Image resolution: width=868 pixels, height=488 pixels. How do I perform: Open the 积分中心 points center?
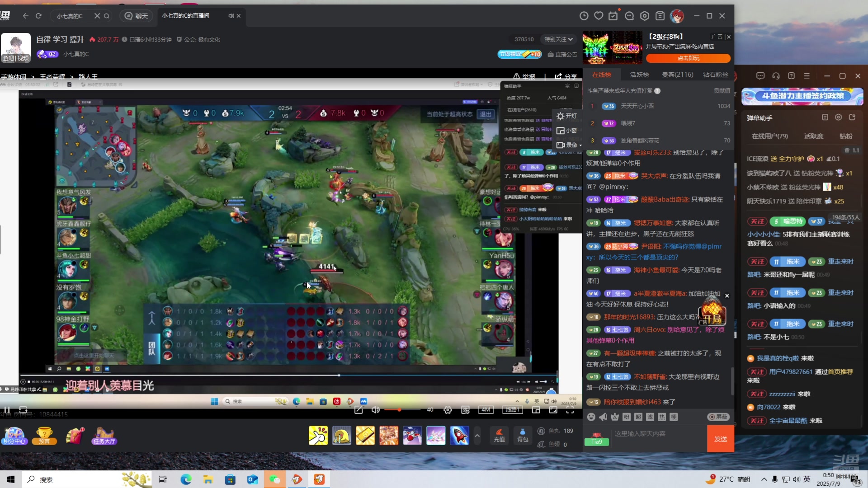(x=14, y=436)
